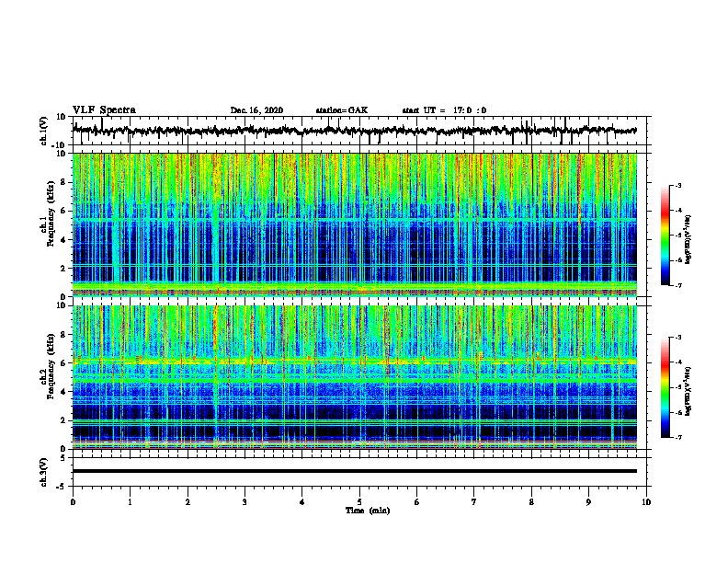Viewport: 728px width, 563px height.
Task: Click the ch.2 color bar log(PSD) unit label
Action: tap(688, 391)
